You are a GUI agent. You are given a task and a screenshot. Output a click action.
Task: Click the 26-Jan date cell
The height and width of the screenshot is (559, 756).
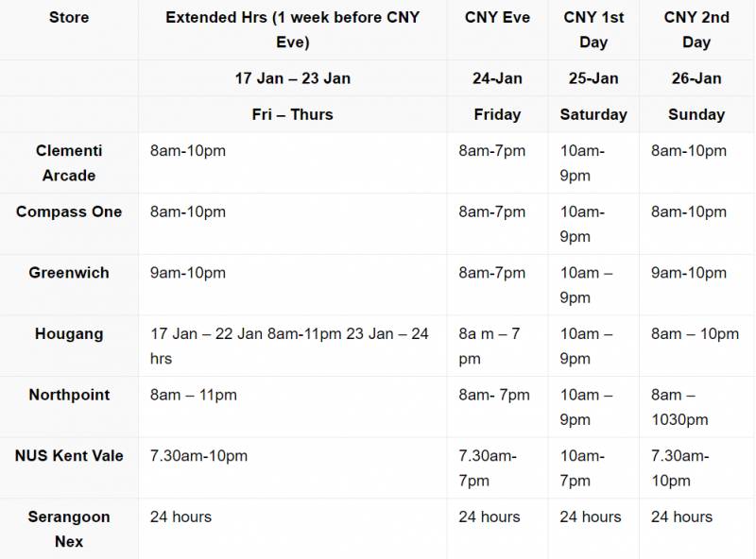click(696, 78)
